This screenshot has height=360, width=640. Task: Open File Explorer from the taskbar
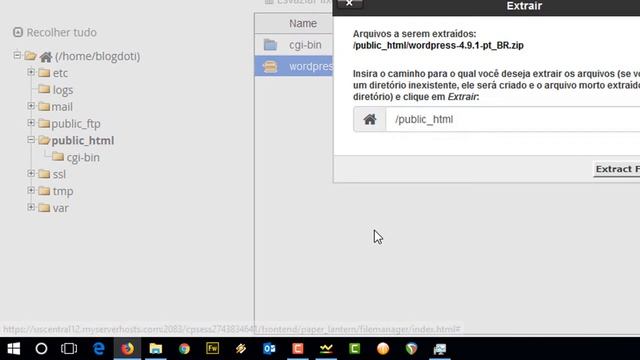point(156,349)
